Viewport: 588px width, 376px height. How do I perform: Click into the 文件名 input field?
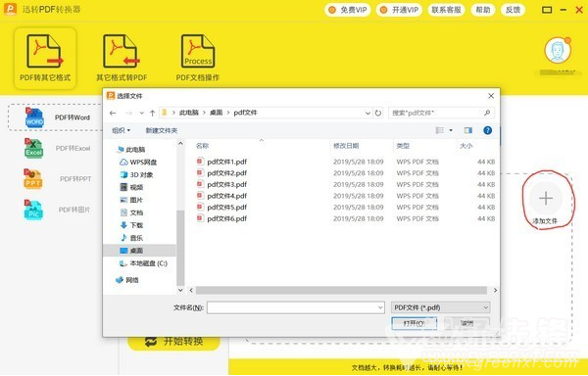pos(296,307)
